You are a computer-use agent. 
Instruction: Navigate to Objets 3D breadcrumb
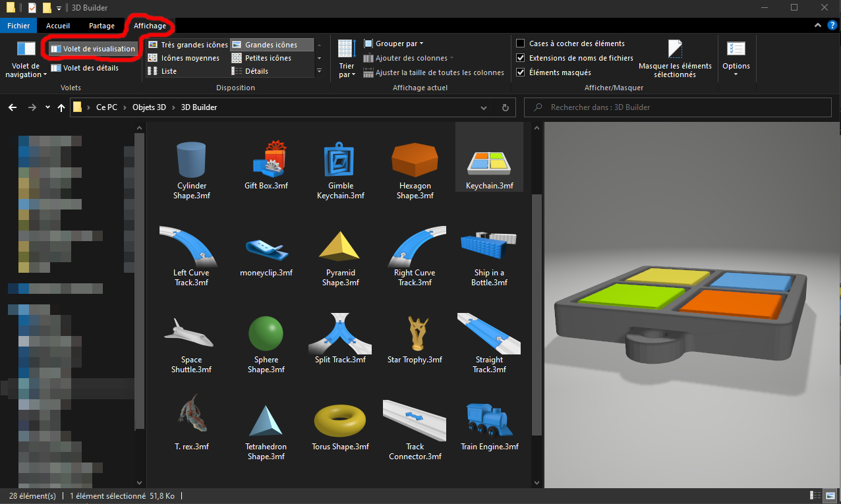point(149,107)
